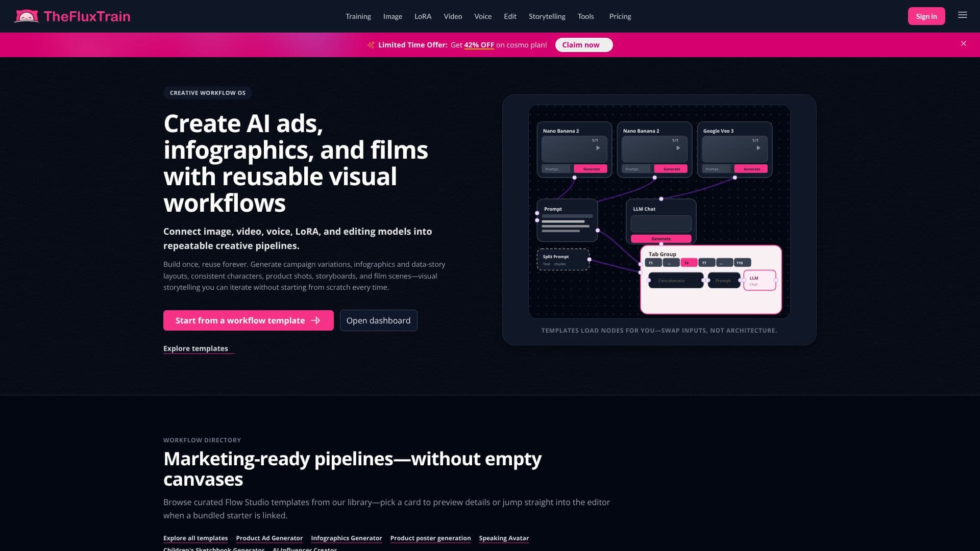980x551 pixels.
Task: Open the Infographics Generator link
Action: tap(346, 538)
